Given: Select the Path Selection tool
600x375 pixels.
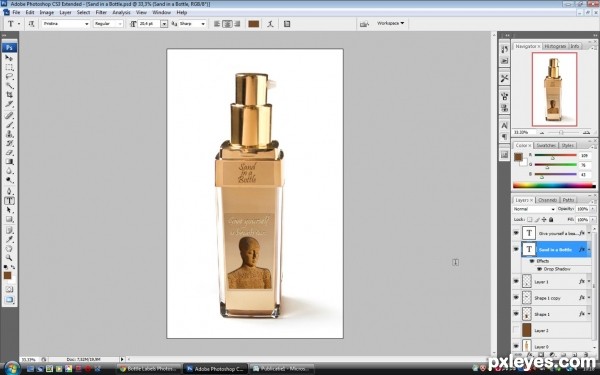Looking at the screenshot, I should 9,210.
